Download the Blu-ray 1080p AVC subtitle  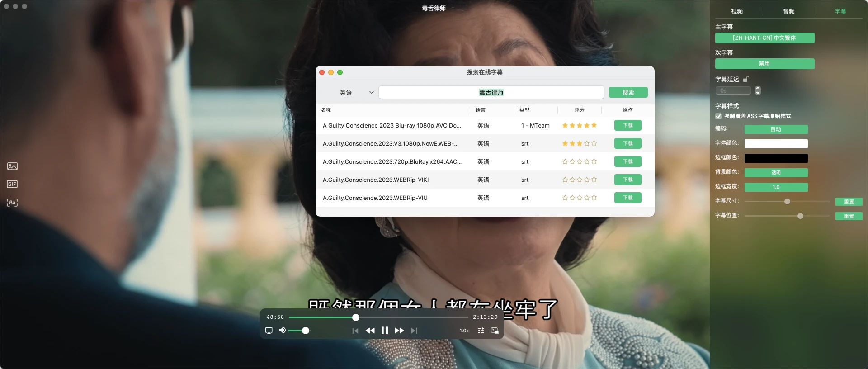tap(628, 125)
